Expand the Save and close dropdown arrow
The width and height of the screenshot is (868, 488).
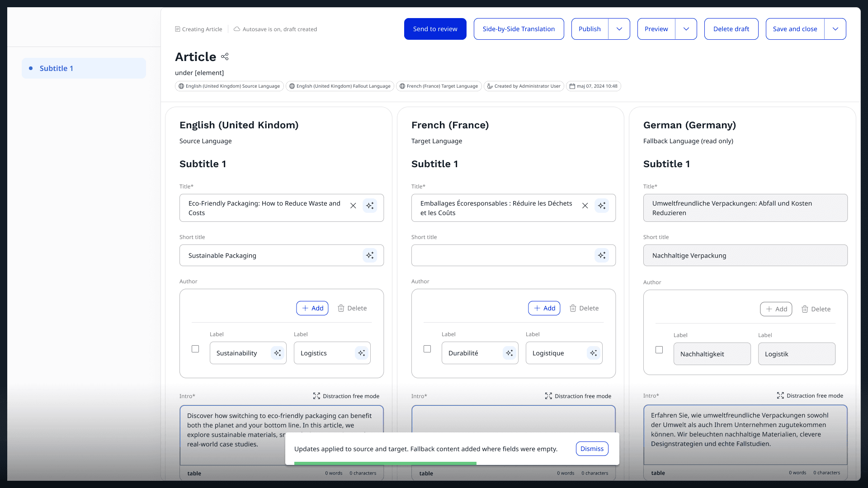[x=835, y=29]
